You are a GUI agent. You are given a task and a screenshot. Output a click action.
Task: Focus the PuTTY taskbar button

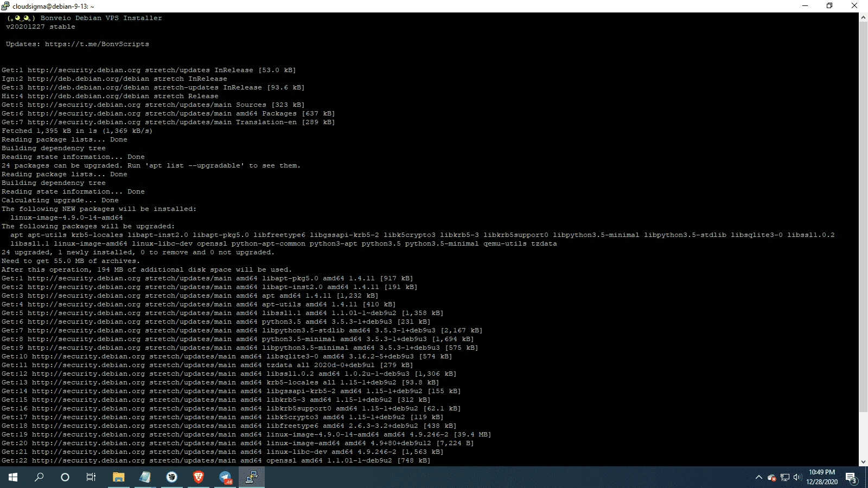[x=252, y=477]
